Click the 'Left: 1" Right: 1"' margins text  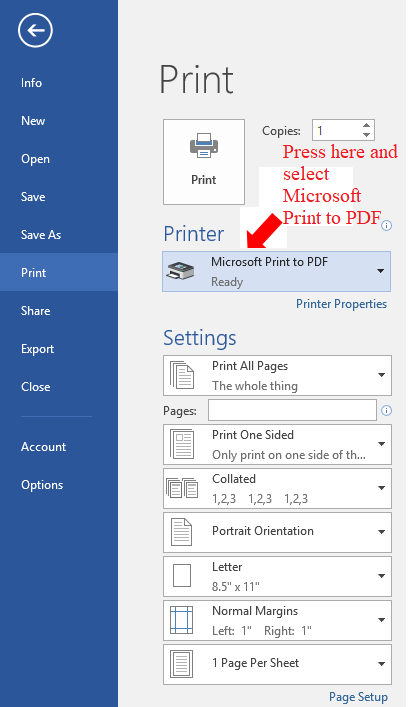(262, 630)
